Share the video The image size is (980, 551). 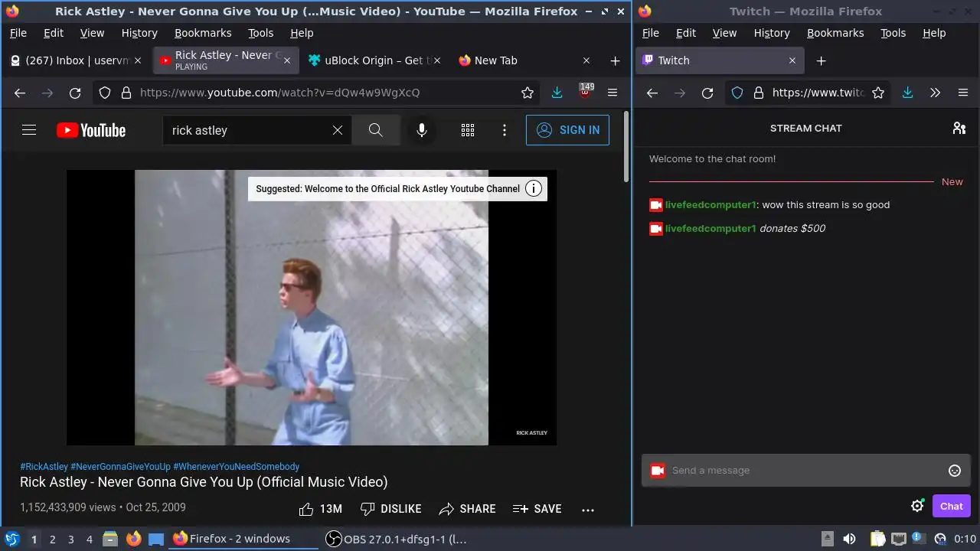pos(467,509)
